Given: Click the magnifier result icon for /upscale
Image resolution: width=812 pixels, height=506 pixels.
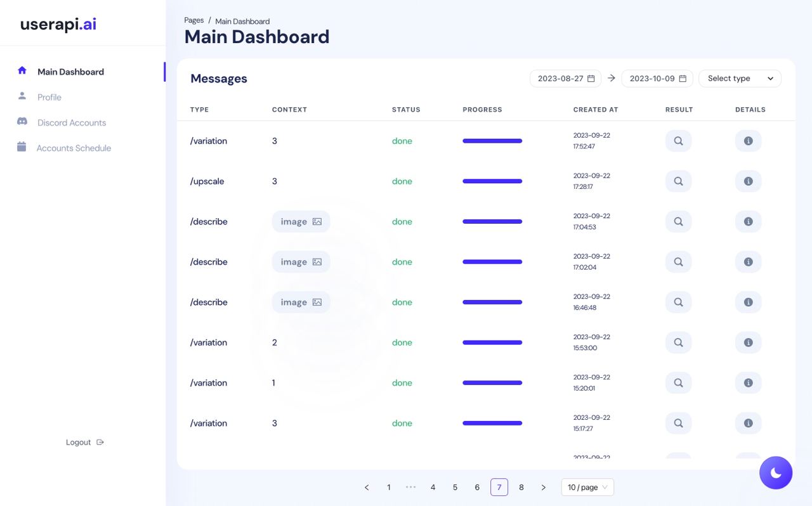Looking at the screenshot, I should tap(678, 181).
